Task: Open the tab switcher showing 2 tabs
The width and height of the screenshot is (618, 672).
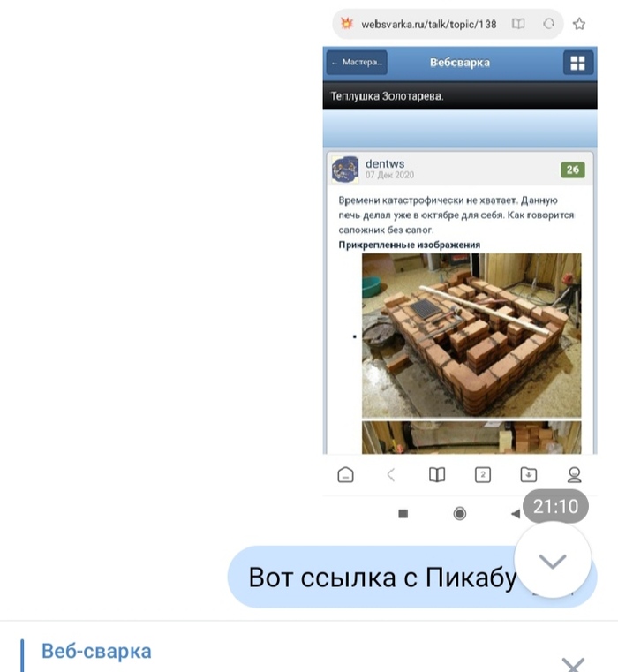Action: 483,475
